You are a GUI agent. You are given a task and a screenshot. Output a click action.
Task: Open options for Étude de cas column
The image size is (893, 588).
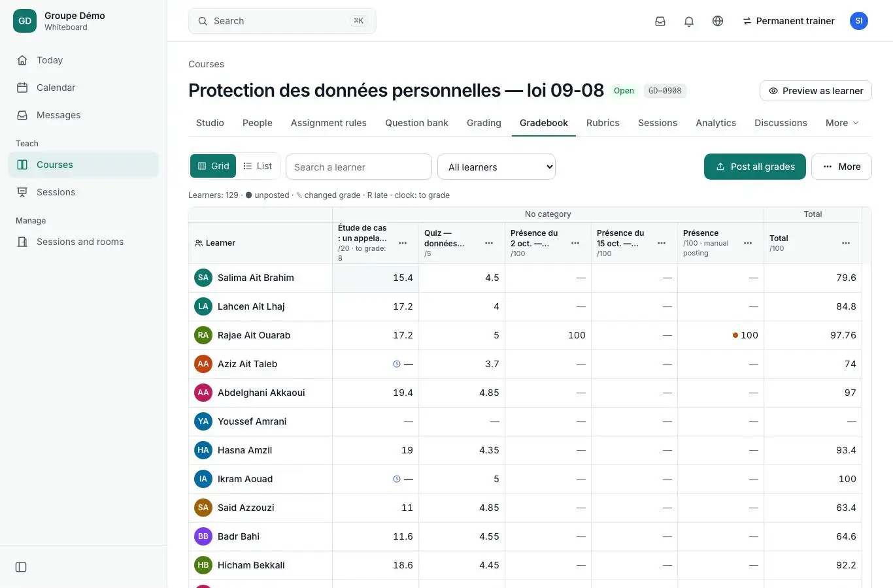403,243
